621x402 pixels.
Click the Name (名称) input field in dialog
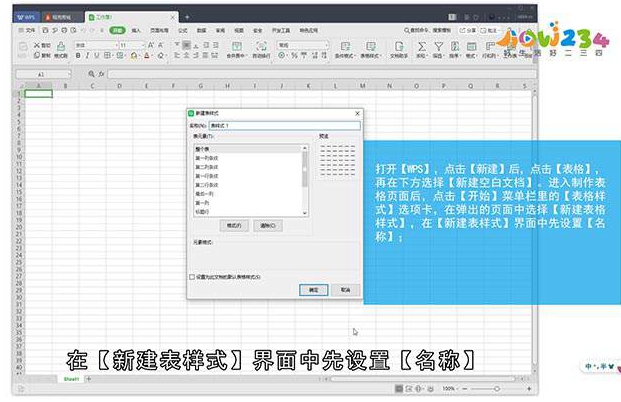285,126
